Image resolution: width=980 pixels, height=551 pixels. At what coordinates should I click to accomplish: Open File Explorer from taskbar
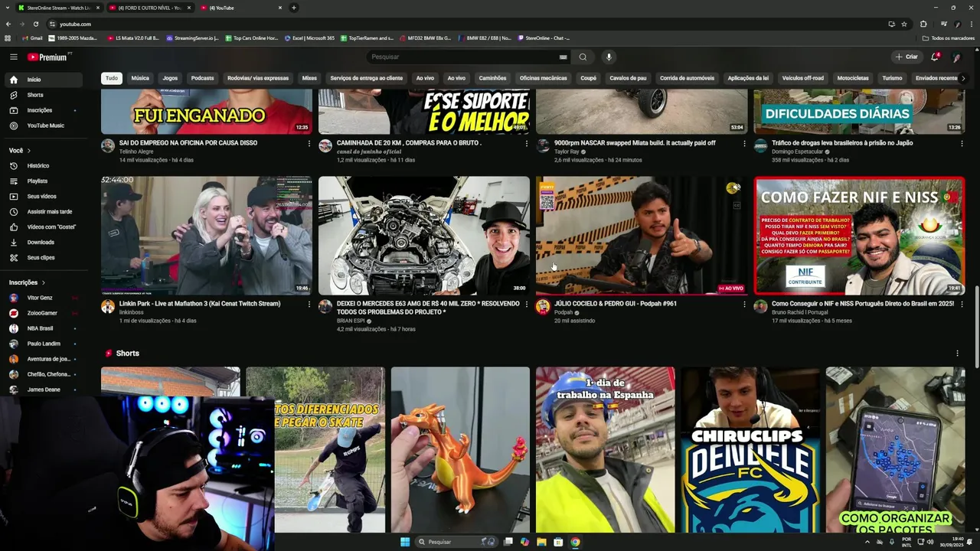(x=541, y=542)
